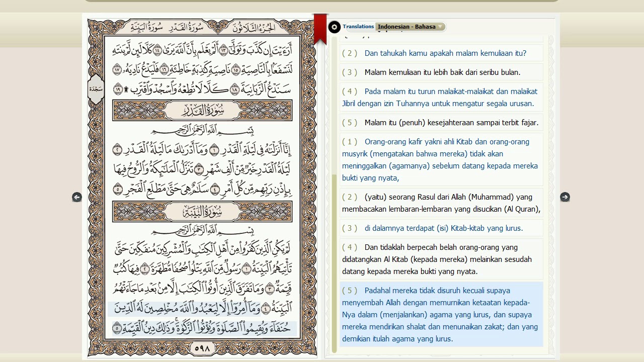Viewport: 644px width, 362px height.
Task: Click the Surah Al-Bayyinah title banner
Action: [x=202, y=212]
